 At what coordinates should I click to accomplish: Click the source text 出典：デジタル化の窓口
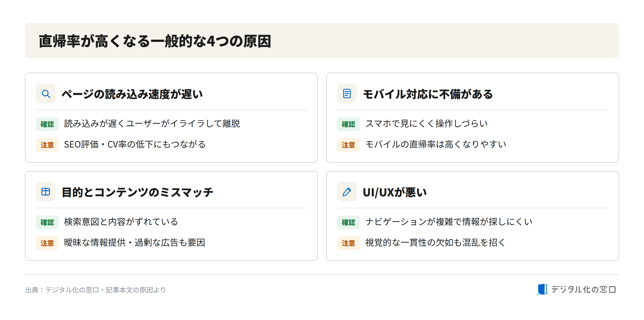(62, 290)
